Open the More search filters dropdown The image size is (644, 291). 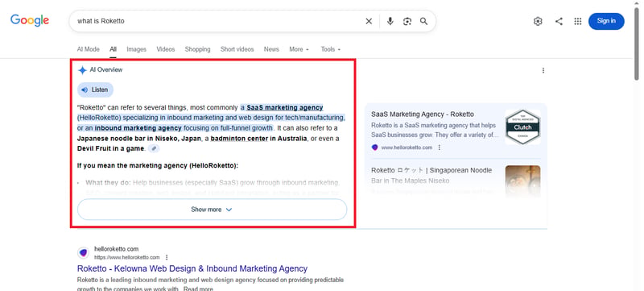point(299,49)
